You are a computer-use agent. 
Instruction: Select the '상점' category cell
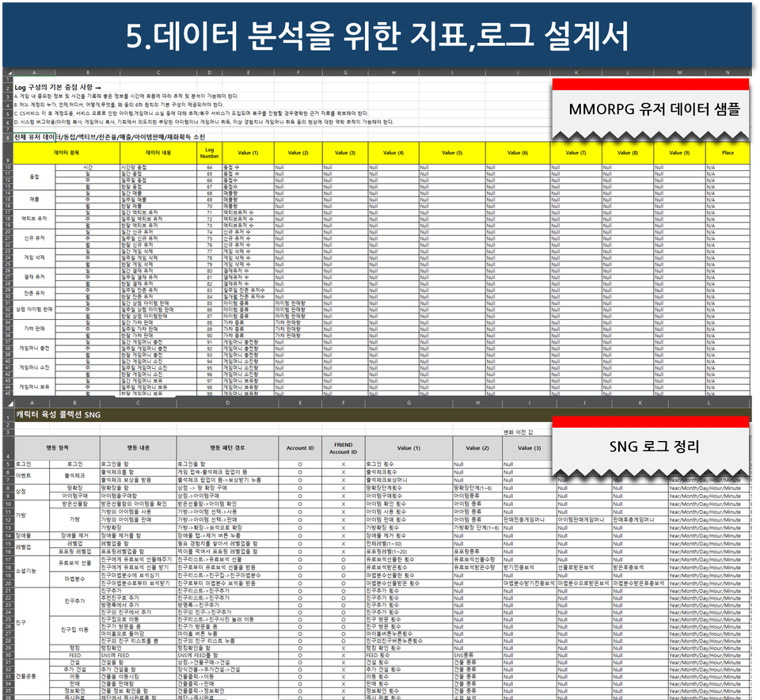(x=32, y=492)
